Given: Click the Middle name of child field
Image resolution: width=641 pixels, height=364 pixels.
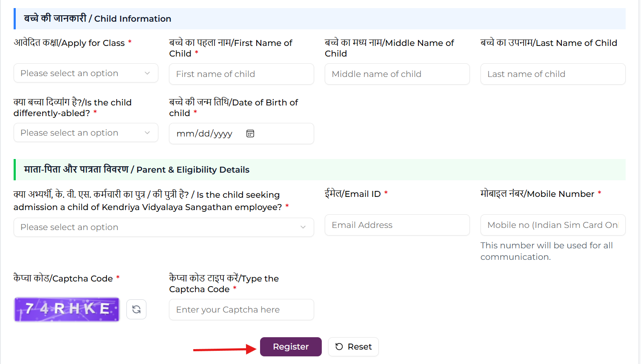Looking at the screenshot, I should point(397,74).
